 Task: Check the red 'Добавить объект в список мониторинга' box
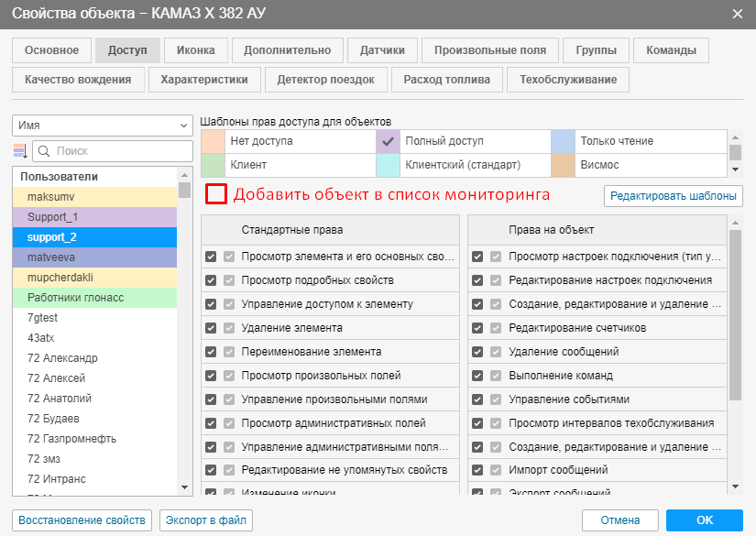coord(216,194)
